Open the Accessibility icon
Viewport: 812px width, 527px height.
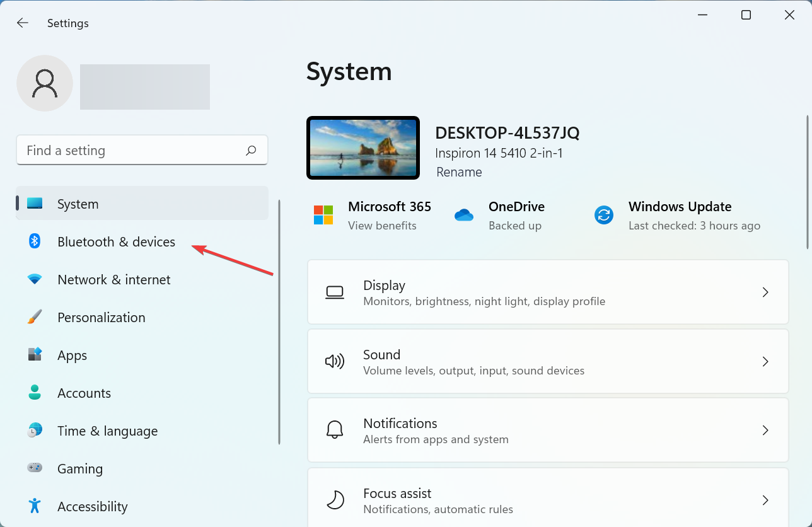(33, 506)
